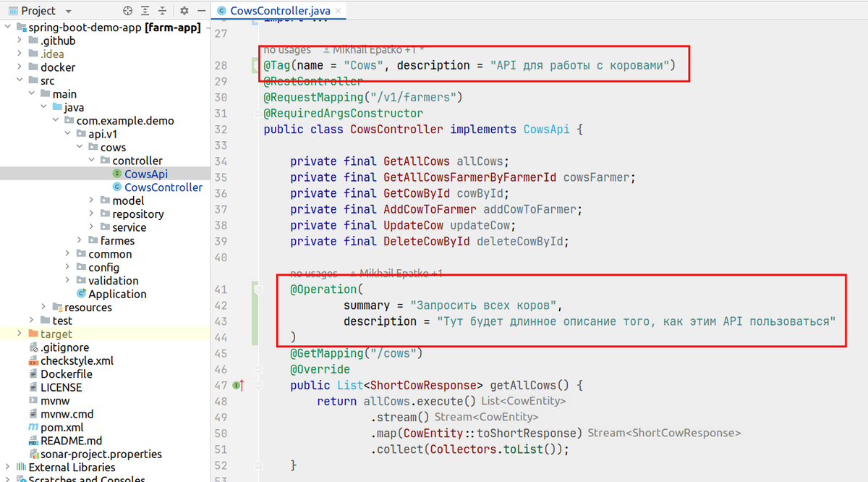Click the checkstyle.xml file icon

pyautogui.click(x=33, y=360)
